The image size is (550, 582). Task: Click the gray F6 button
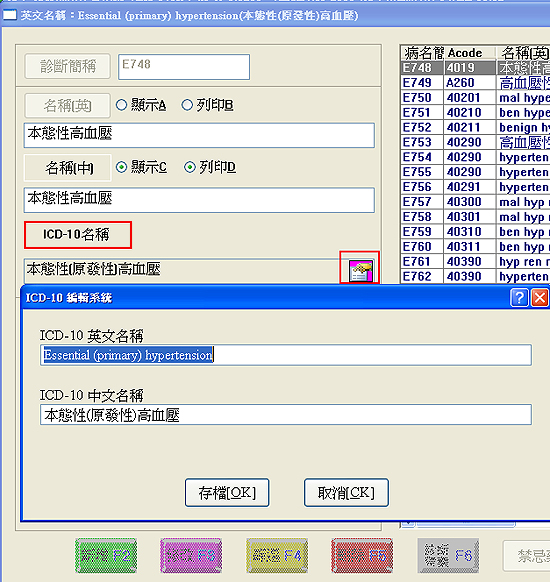coord(448,556)
